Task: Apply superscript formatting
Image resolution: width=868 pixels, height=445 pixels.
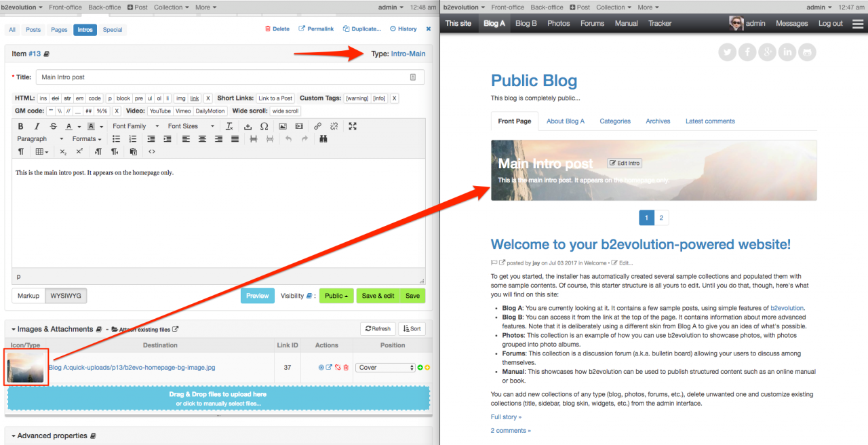Action: pyautogui.click(x=79, y=152)
